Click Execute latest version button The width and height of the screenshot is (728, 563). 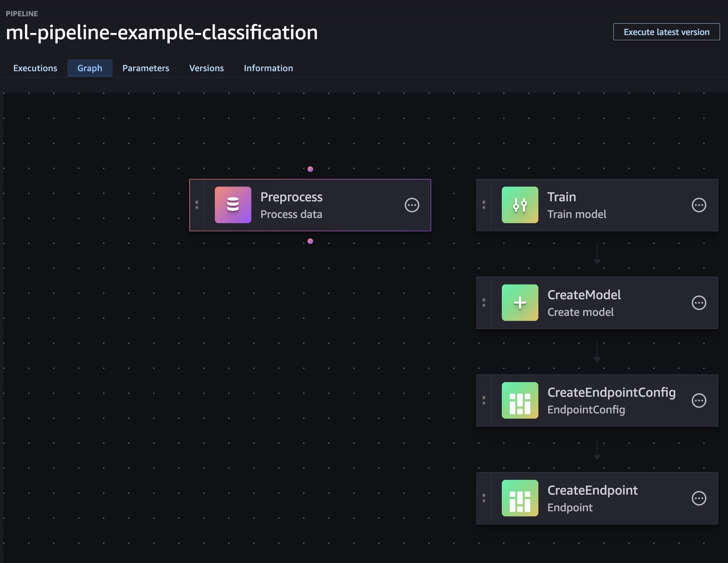[666, 32]
